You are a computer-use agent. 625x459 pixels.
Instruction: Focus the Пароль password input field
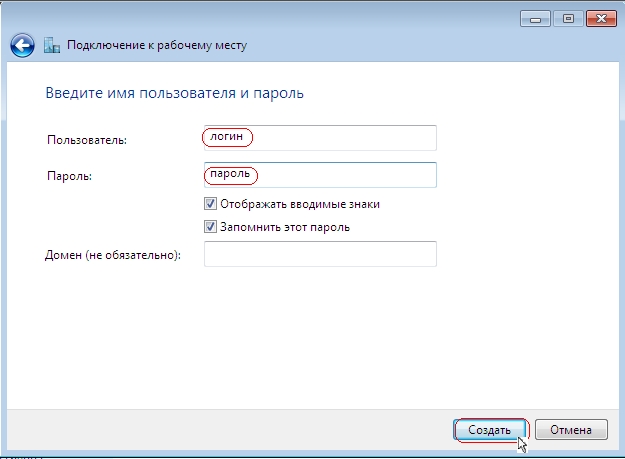tap(320, 175)
